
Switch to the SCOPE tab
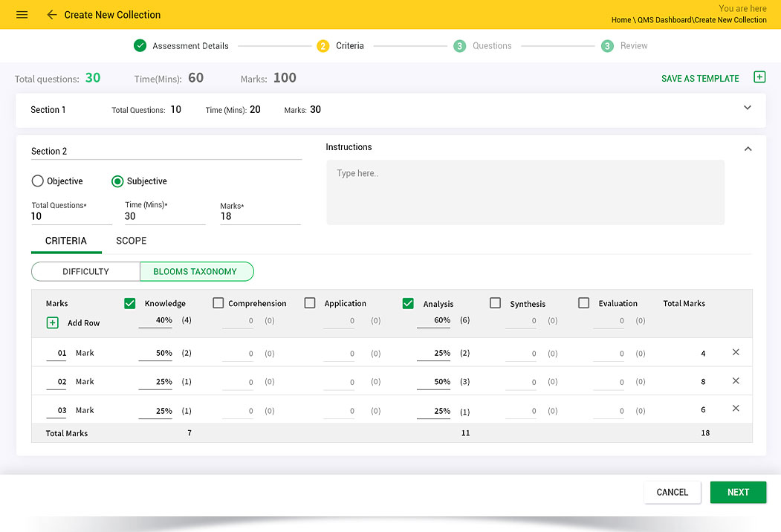point(131,241)
